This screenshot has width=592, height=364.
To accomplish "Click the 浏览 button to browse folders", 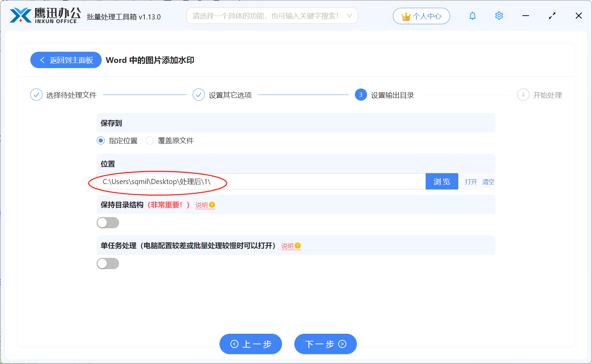I will (442, 181).
